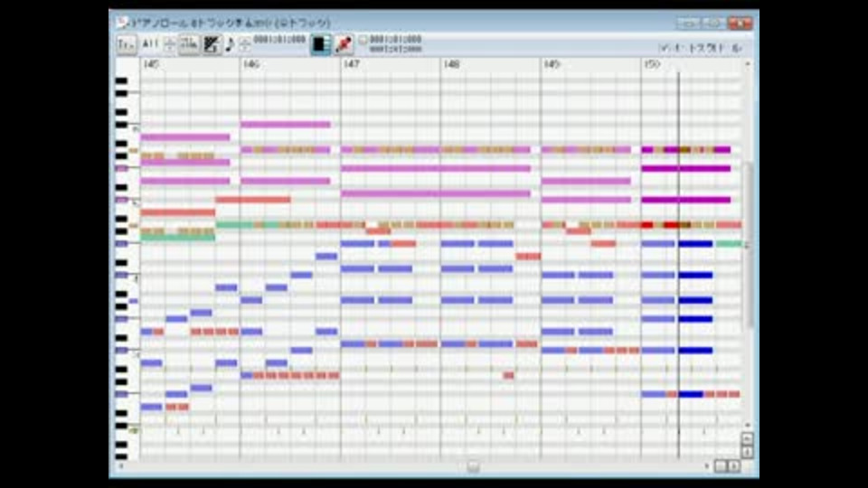Click the horizontal zoom-out button
This screenshot has width=868, height=488.
tap(721, 466)
